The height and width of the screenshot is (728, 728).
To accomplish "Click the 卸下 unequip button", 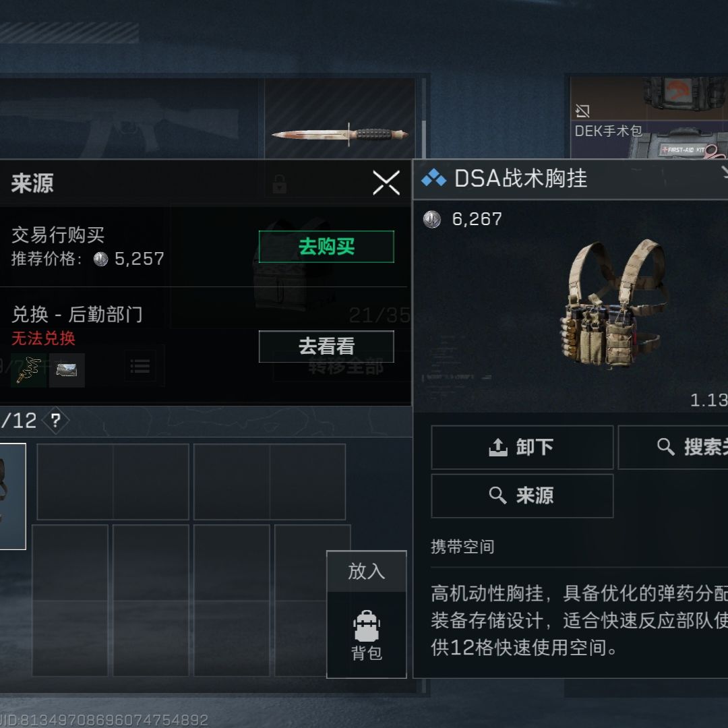I will 522,447.
